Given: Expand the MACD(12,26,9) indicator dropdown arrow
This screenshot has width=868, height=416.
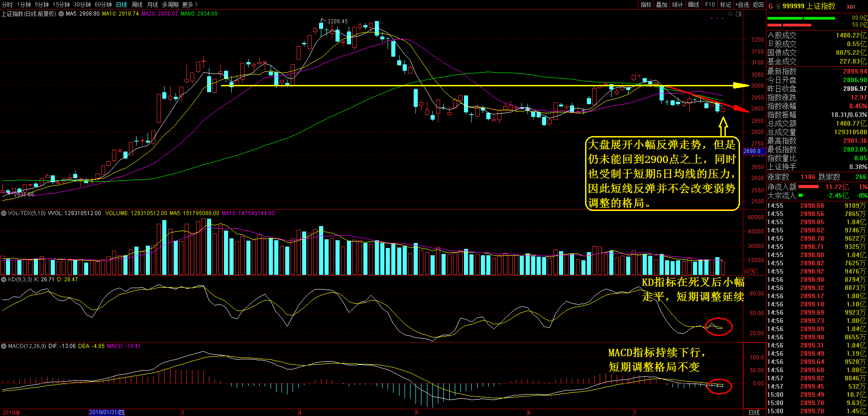Looking at the screenshot, I should pyautogui.click(x=4, y=346).
